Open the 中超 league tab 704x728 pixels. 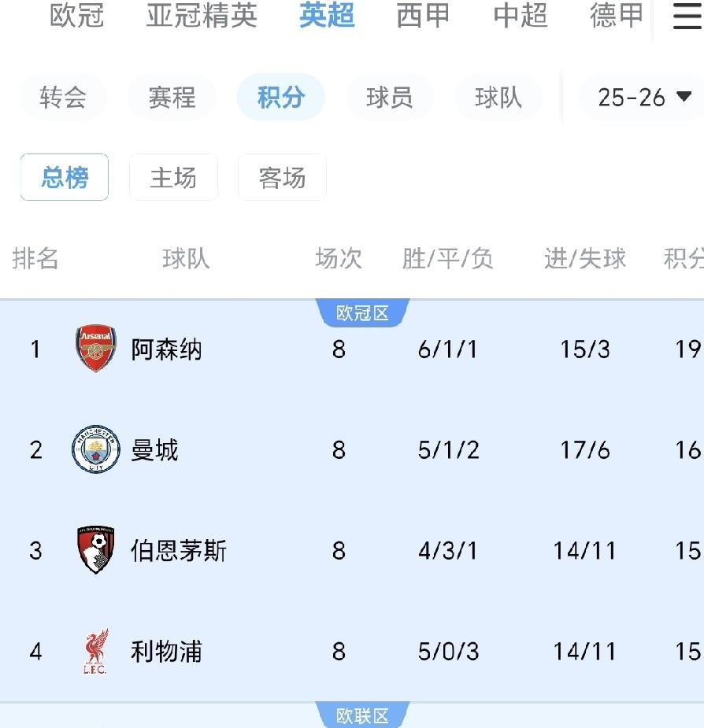pos(521,16)
